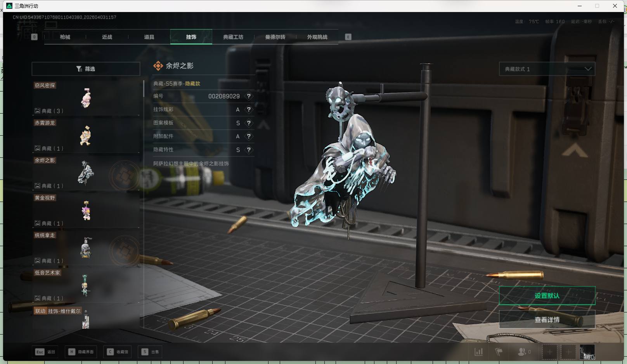Open the 曼德尔砖 tab
This screenshot has width=627, height=364.
coord(275,37)
